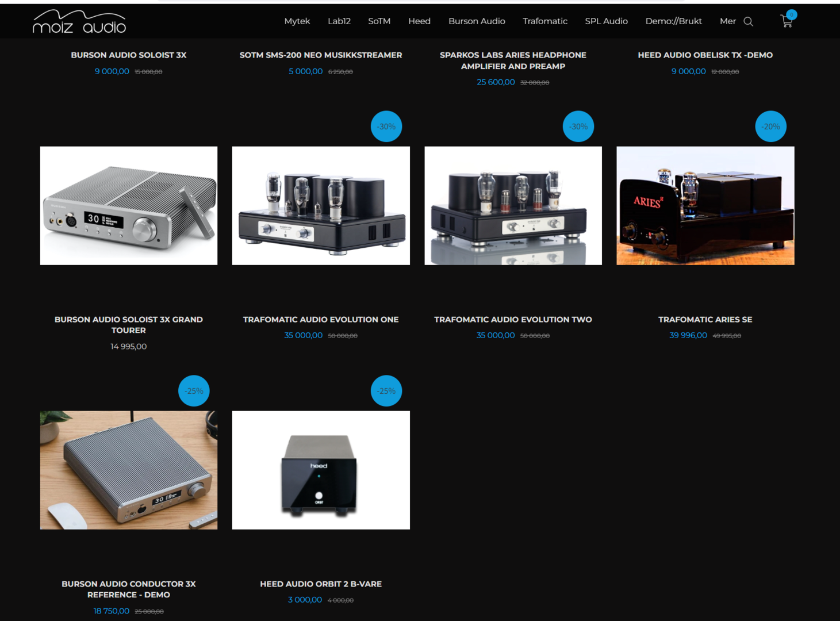Click the struck-through 32 000,00 Sparkos price

click(x=535, y=83)
